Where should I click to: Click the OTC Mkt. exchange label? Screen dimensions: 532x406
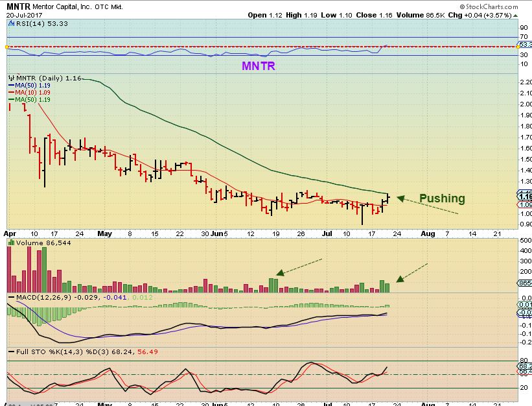pyautogui.click(x=109, y=6)
